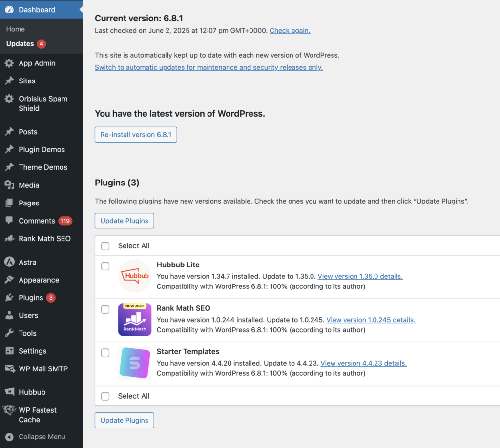The height and width of the screenshot is (448, 500).
Task: Click the Dashboard gauge icon in sidebar
Action: [9, 10]
